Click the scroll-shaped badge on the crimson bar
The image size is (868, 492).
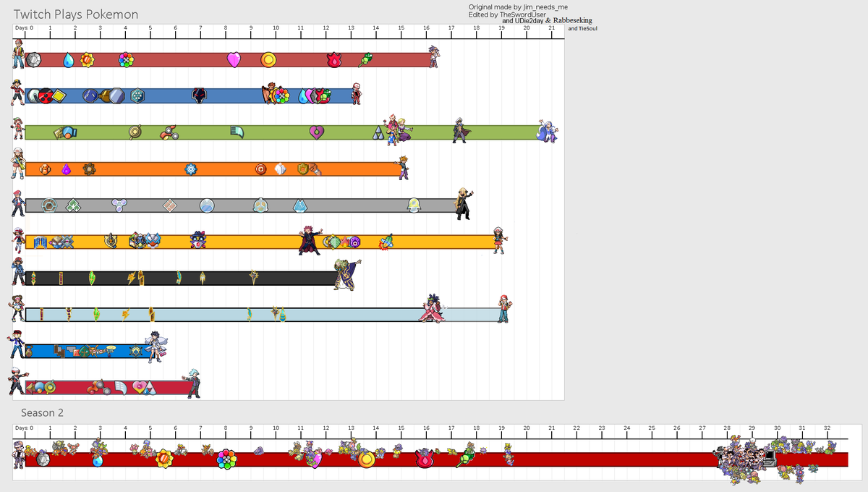point(121,388)
